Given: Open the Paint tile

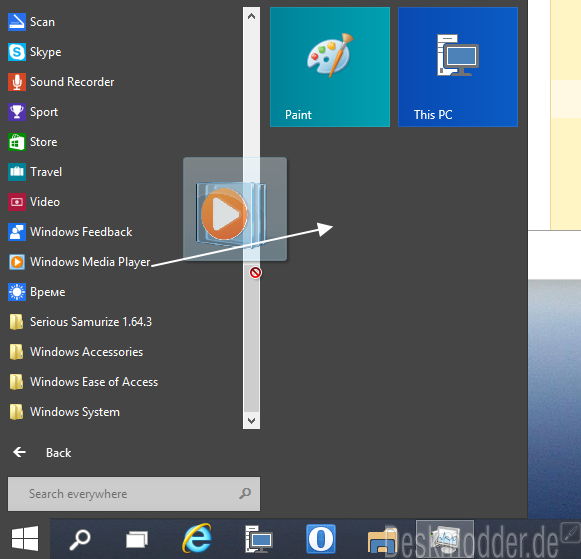Looking at the screenshot, I should pos(330,67).
